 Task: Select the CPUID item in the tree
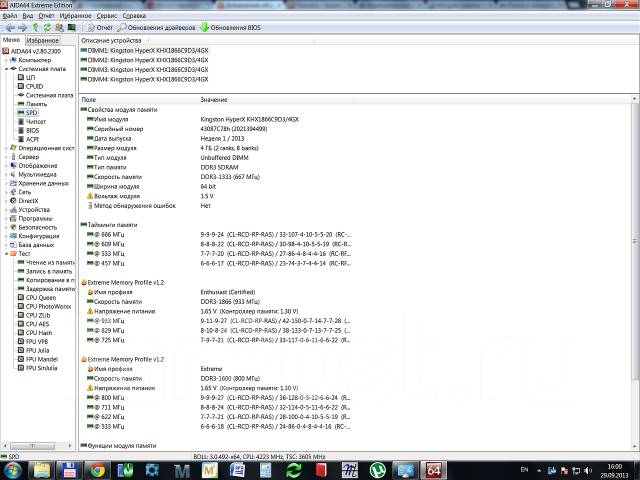pos(34,86)
